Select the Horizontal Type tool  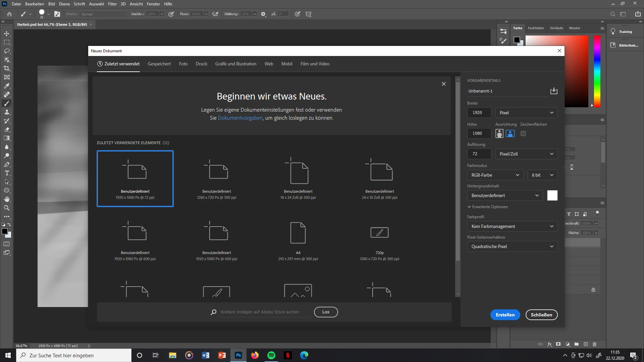click(x=7, y=173)
